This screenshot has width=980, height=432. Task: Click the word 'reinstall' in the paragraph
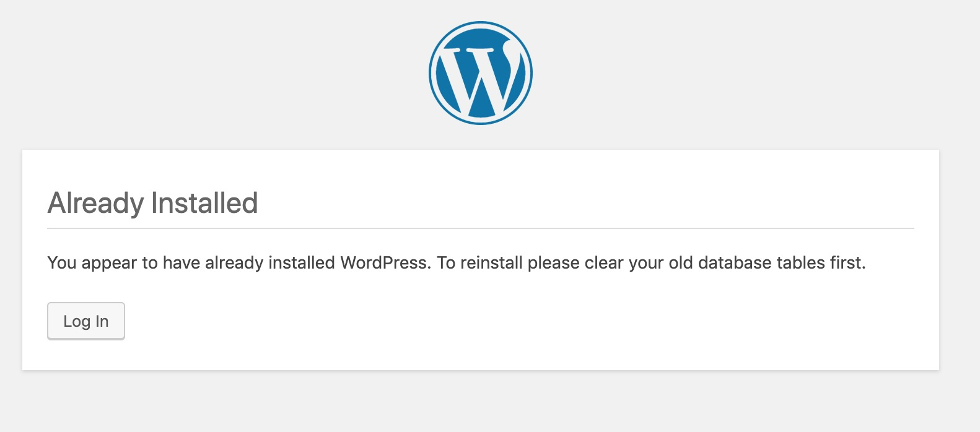(491, 263)
